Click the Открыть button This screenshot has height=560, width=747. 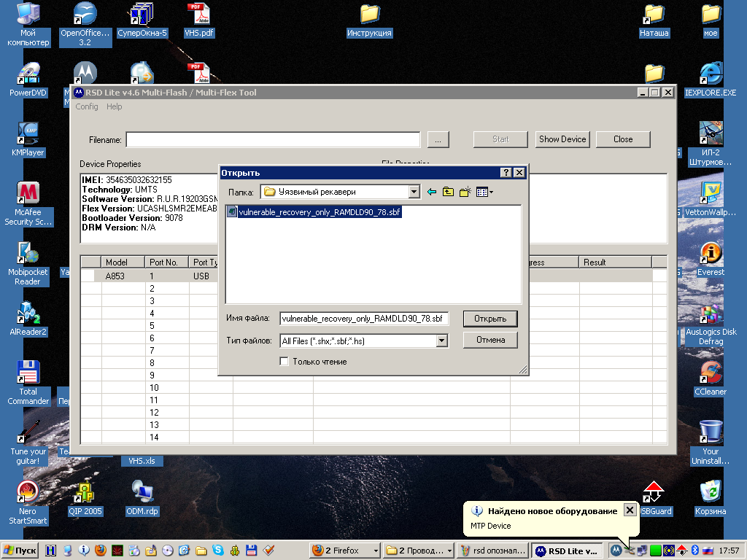490,319
